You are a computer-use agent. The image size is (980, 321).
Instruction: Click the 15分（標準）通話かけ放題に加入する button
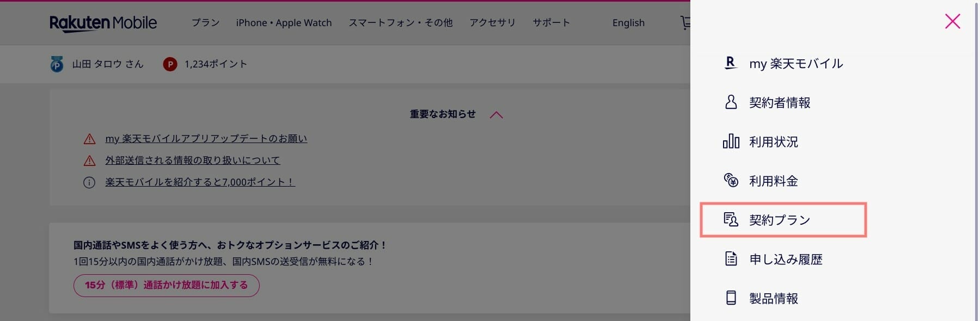166,285
